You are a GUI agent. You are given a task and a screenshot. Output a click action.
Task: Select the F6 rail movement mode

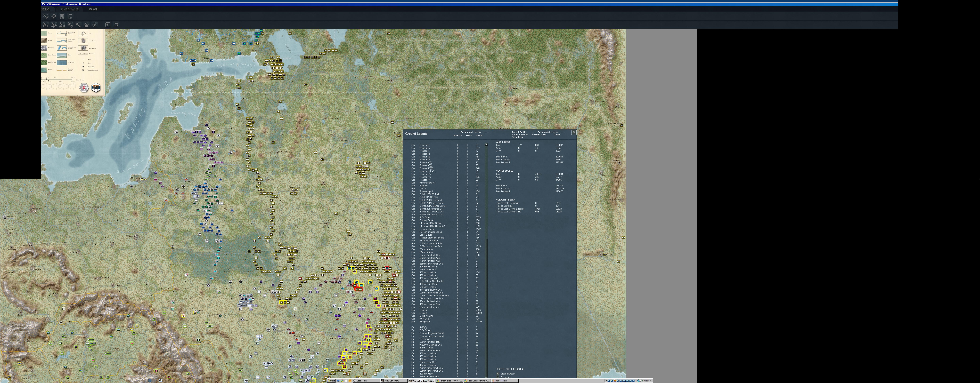(x=46, y=25)
